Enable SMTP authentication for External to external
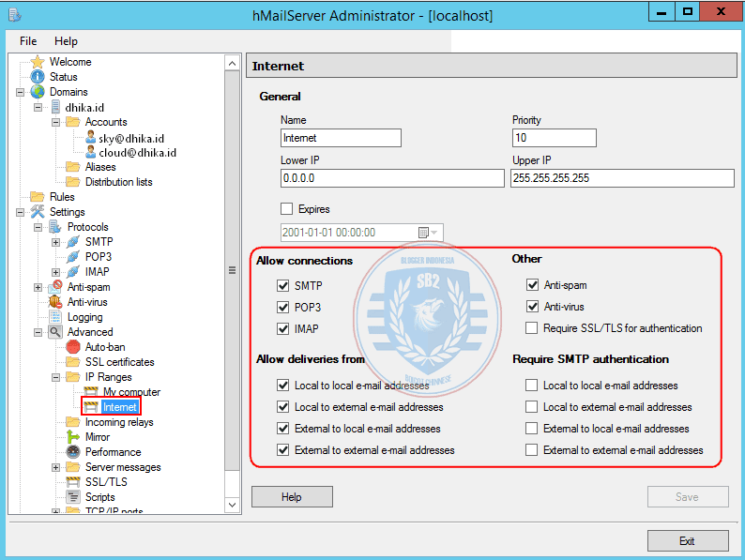The height and width of the screenshot is (560, 745). [x=532, y=450]
